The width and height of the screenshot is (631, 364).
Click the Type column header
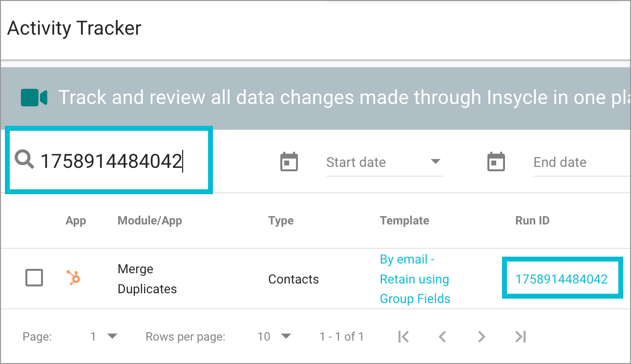281,221
